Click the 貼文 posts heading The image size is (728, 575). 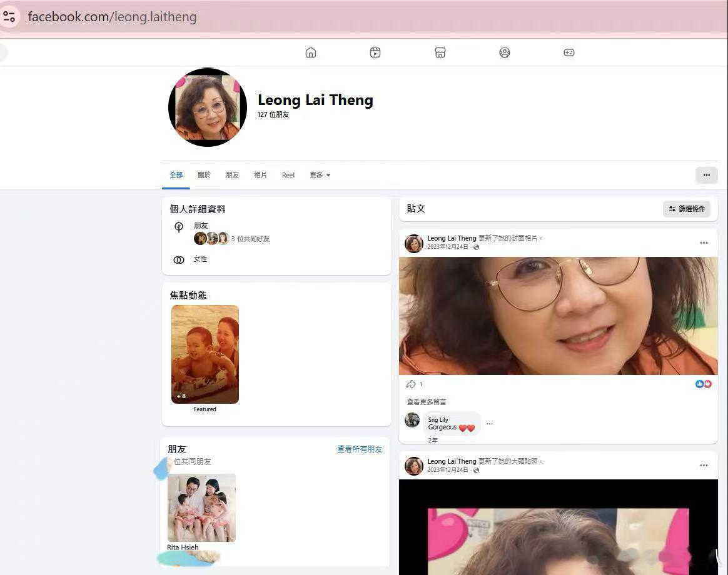coord(415,209)
